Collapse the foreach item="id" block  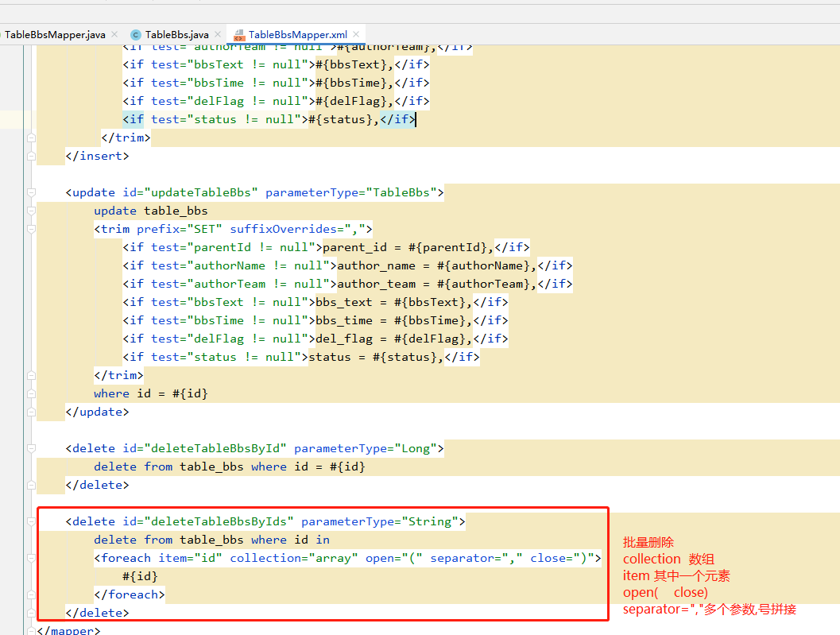tap(31, 558)
